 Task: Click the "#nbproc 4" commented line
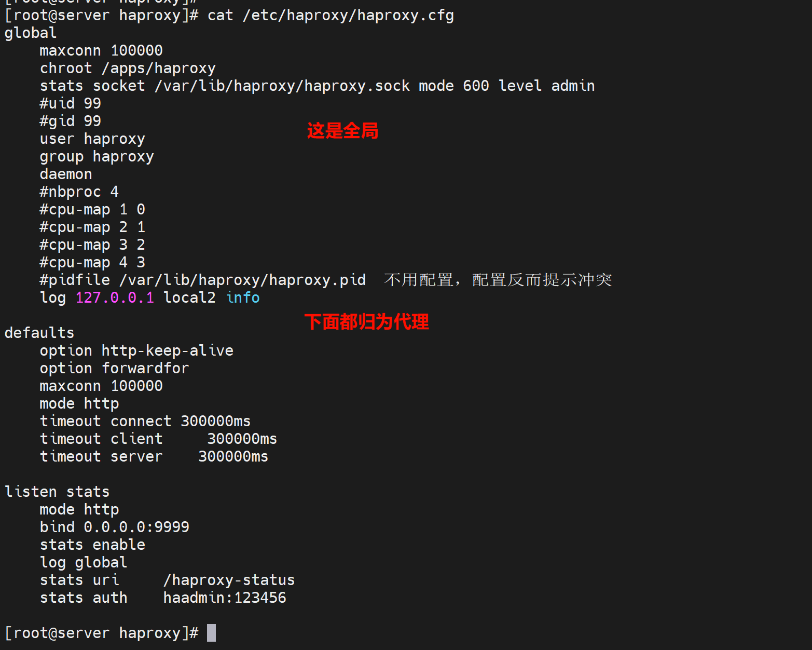point(79,192)
